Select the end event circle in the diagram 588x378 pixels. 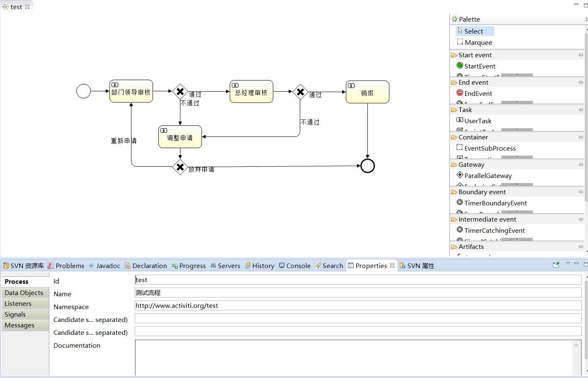[367, 166]
